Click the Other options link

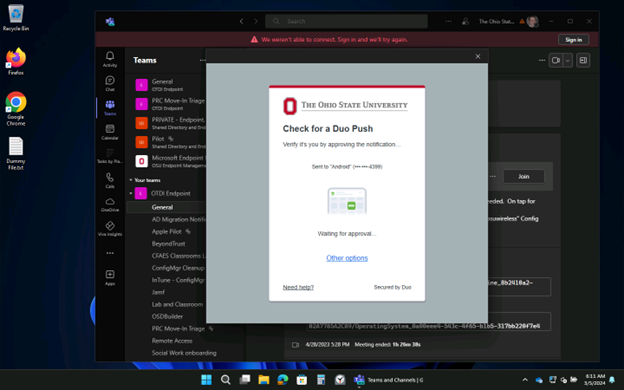click(x=347, y=258)
